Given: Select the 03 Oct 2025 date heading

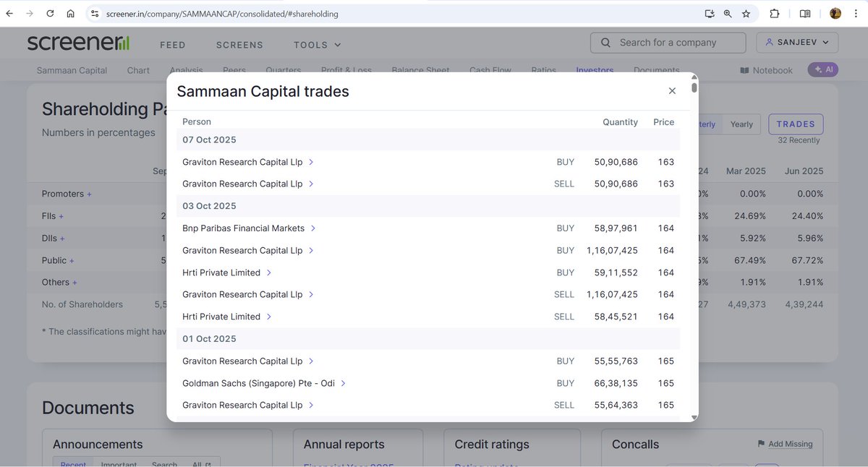Looking at the screenshot, I should (209, 206).
